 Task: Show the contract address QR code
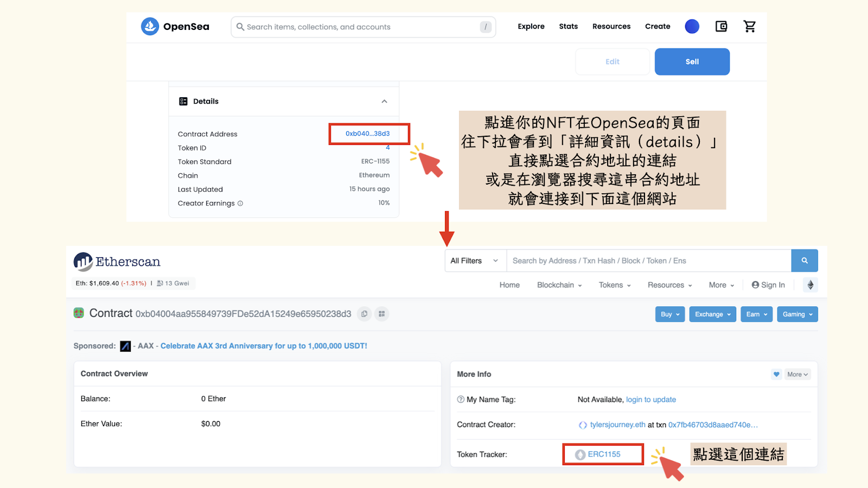click(x=382, y=314)
